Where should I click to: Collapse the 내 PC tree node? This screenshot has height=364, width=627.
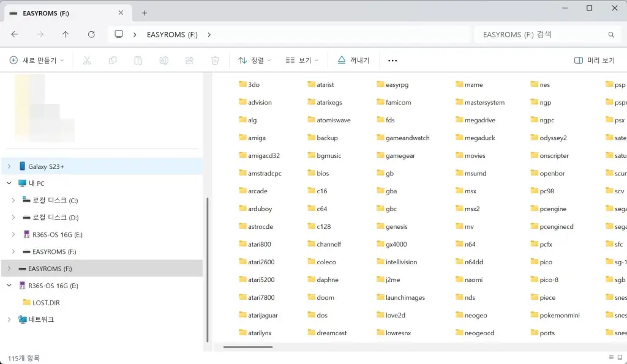pyautogui.click(x=9, y=183)
